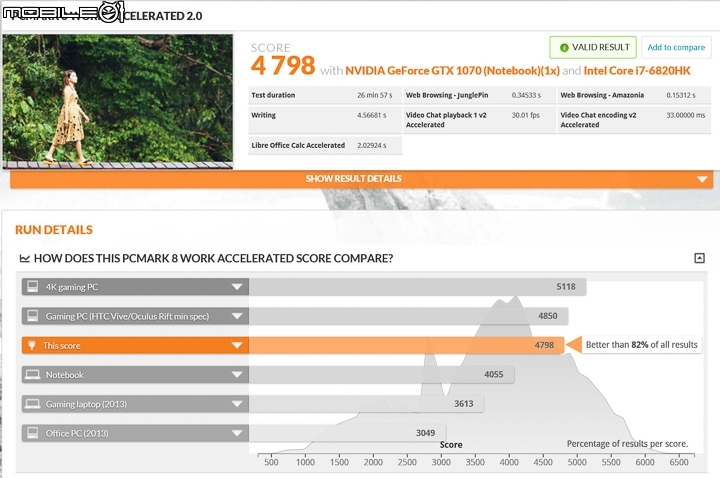The width and height of the screenshot is (720, 478).
Task: Click the woman walking benchmark thumbnail
Action: tap(118, 101)
